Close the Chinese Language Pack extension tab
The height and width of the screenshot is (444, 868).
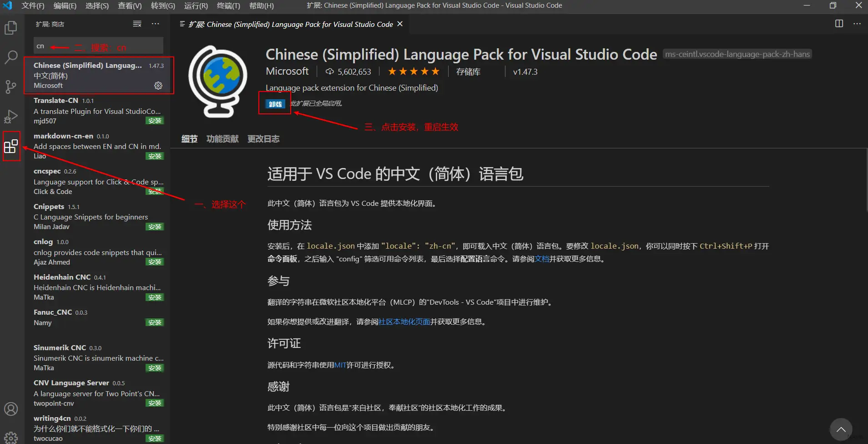(400, 24)
